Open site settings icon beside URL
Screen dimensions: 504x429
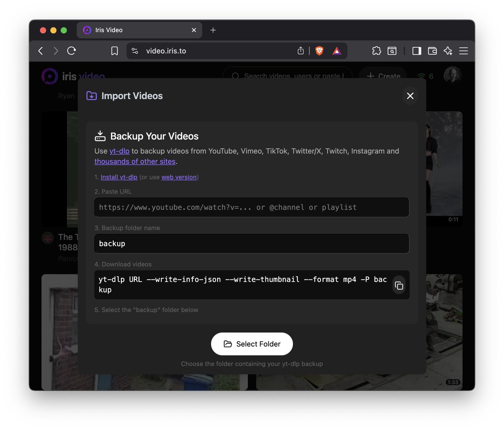coord(135,51)
